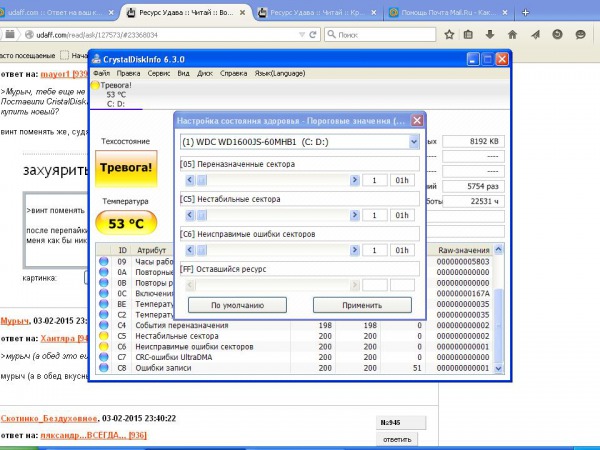Click the Firefox search field Поиск

click(x=380, y=35)
